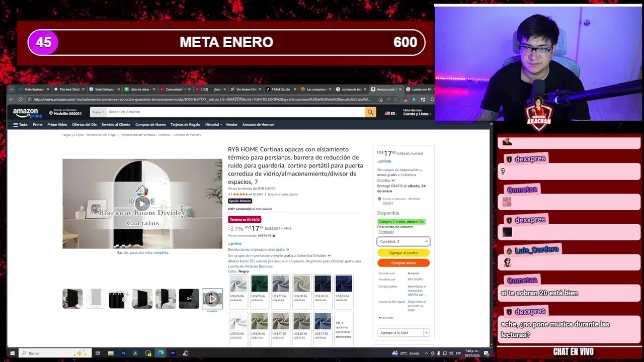Select the first black curtain thumbnail
The width and height of the screenshot is (644, 362).
72,299
